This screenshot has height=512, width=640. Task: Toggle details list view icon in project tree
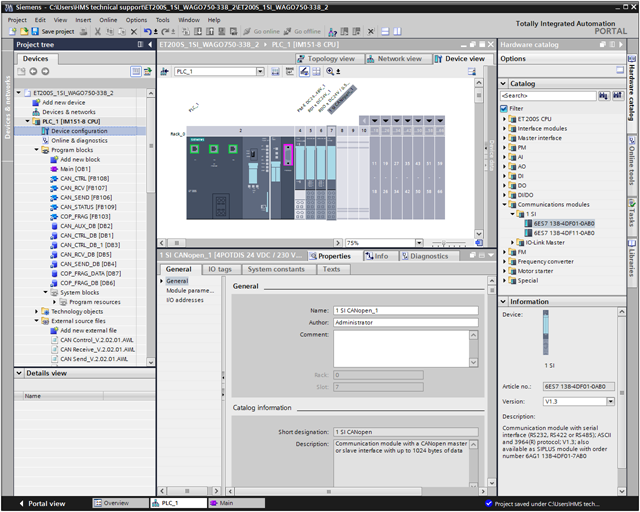[x=136, y=71]
